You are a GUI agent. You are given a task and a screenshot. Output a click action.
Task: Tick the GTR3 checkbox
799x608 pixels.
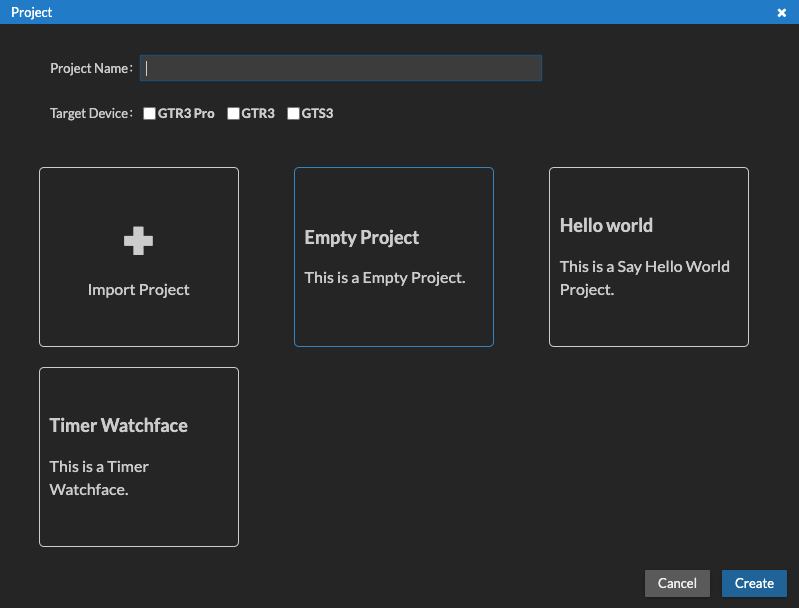pyautogui.click(x=233, y=114)
